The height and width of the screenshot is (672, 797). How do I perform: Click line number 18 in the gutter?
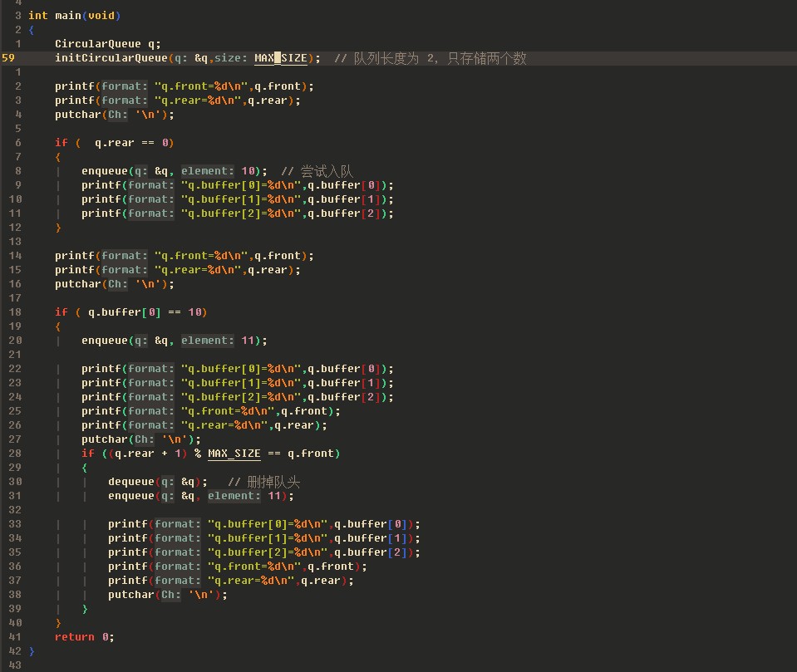[x=15, y=312]
